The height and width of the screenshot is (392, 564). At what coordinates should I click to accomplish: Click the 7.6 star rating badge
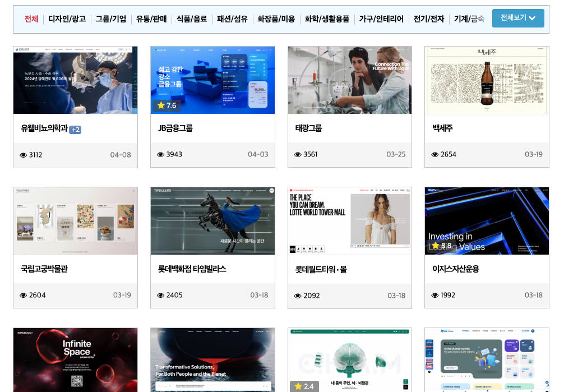(167, 105)
